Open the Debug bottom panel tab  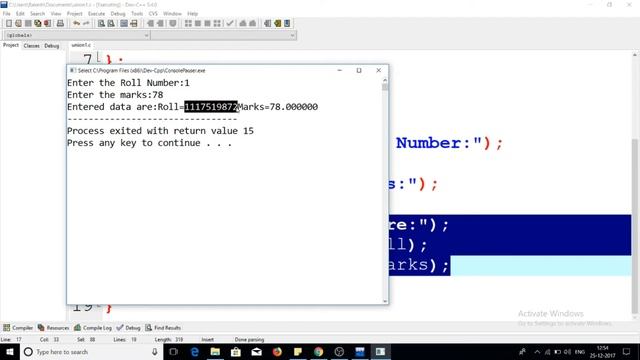[x=129, y=328]
